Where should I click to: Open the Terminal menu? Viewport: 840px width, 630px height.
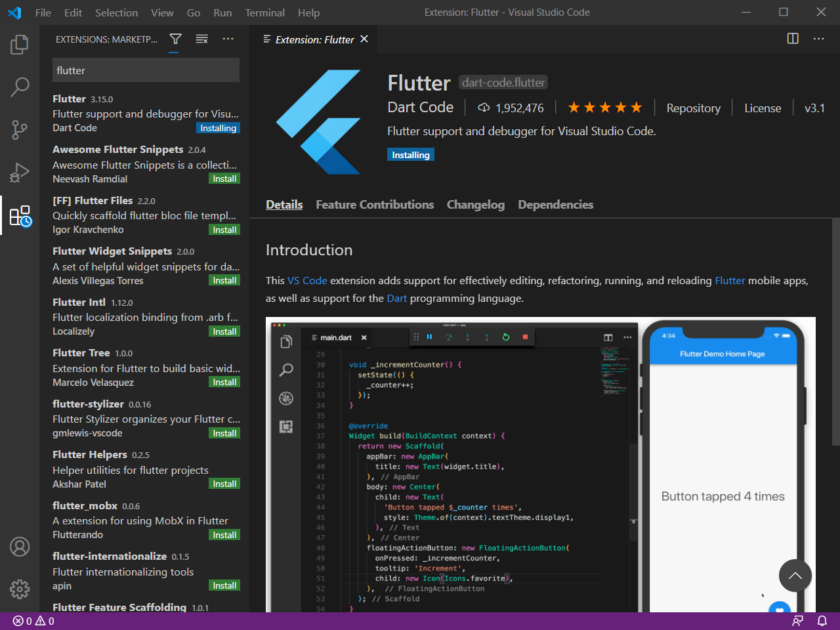(265, 12)
